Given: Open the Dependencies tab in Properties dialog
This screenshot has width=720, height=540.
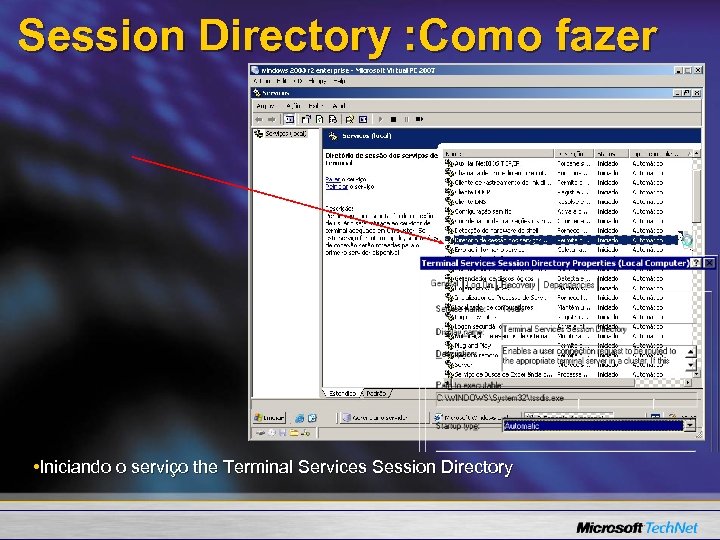Looking at the screenshot, I should point(568,285).
